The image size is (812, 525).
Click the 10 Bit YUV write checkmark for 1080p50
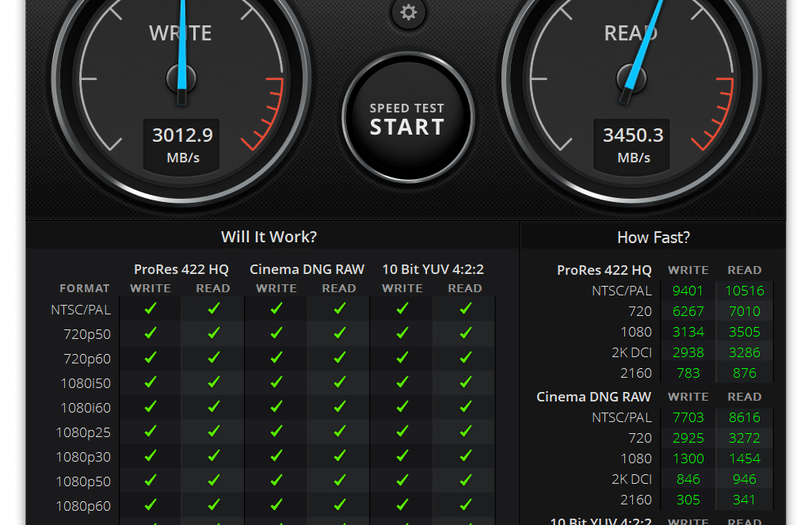(x=402, y=481)
